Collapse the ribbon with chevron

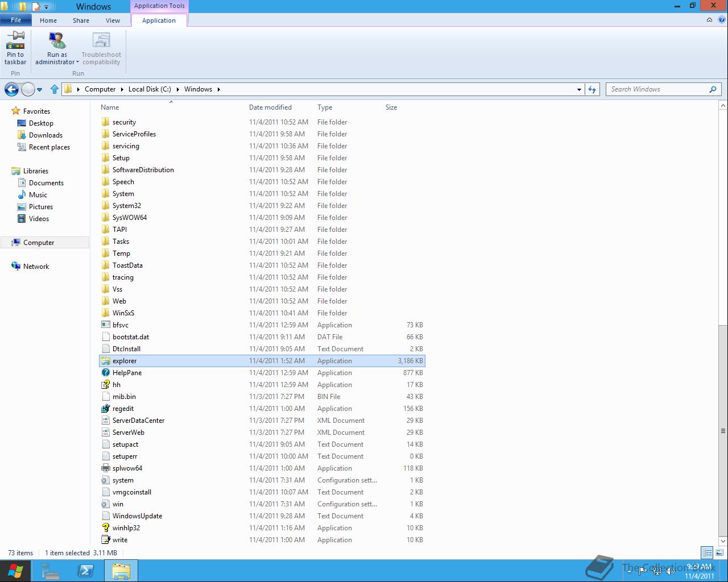(709, 19)
